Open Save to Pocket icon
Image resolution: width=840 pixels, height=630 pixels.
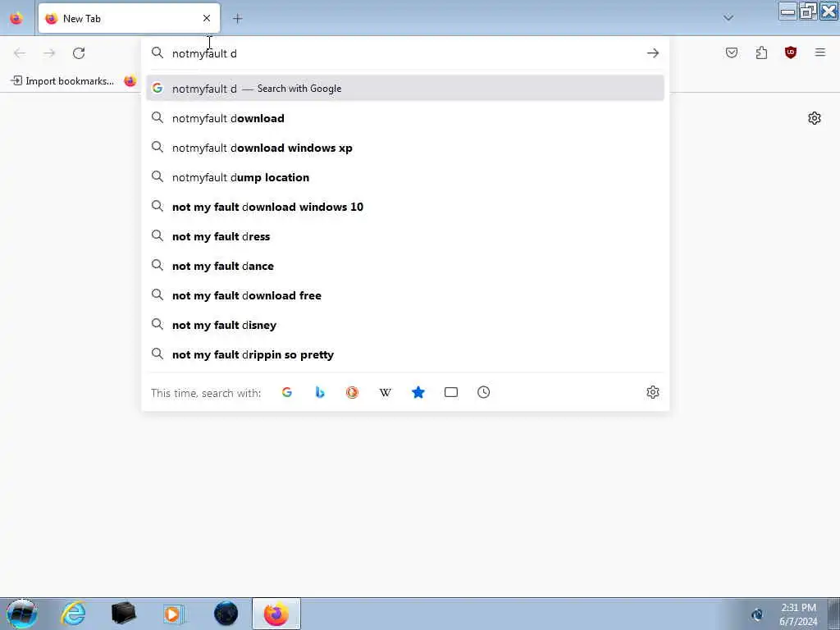point(732,52)
